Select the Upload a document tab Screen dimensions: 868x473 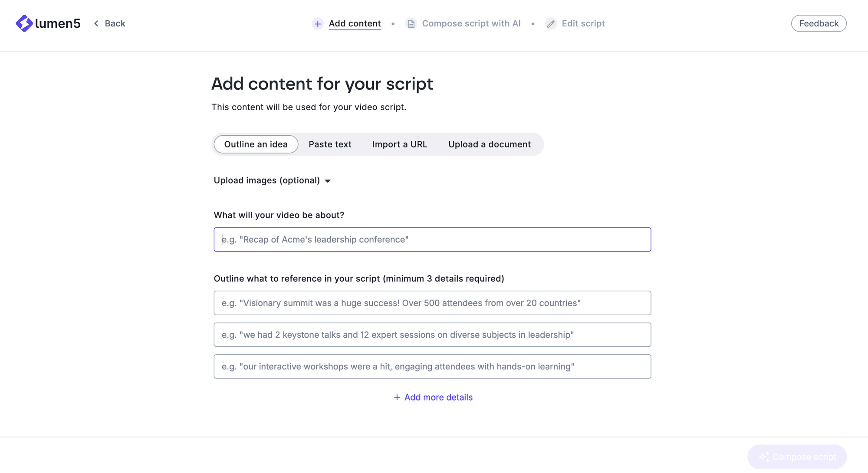pyautogui.click(x=490, y=144)
